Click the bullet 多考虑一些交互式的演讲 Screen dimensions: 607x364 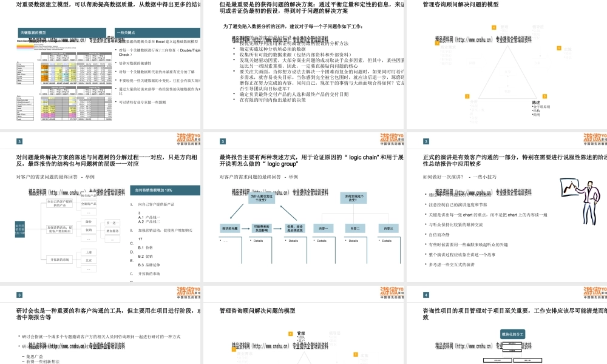[x=452, y=265]
